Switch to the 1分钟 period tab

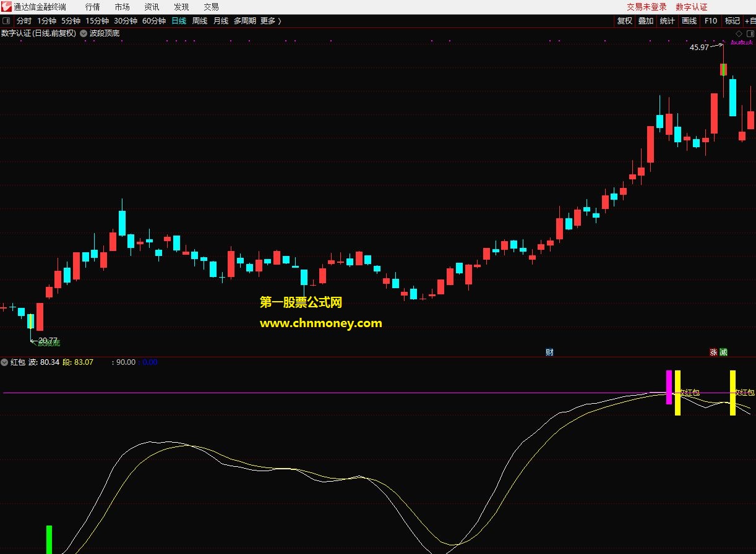(x=46, y=21)
